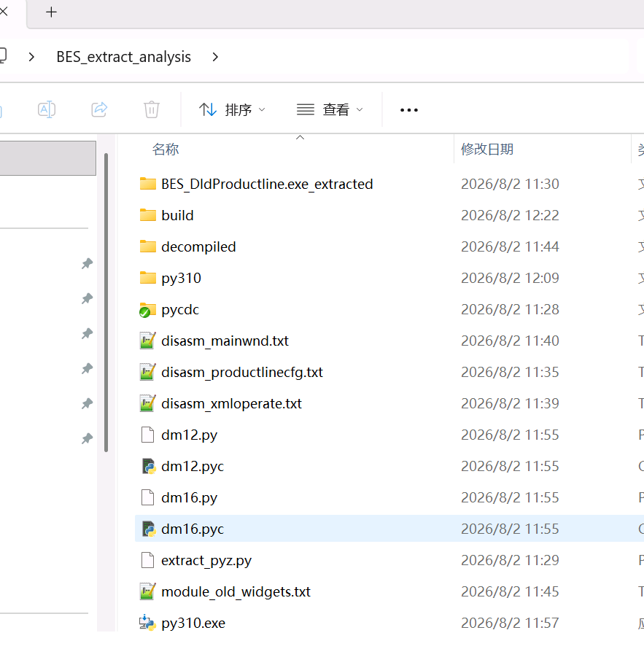The image size is (644, 649).
Task: Sort by 修改日期 column header
Action: click(487, 149)
